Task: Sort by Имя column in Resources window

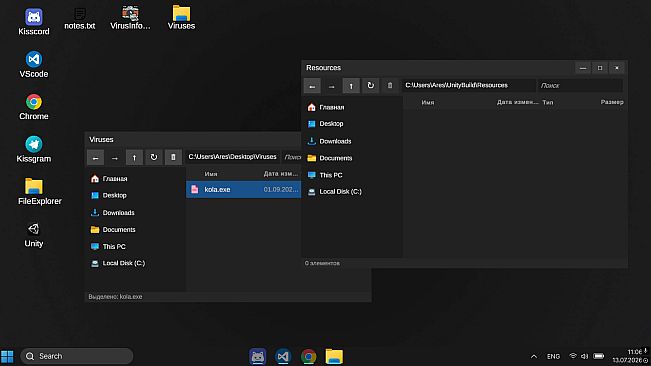Action: point(428,102)
